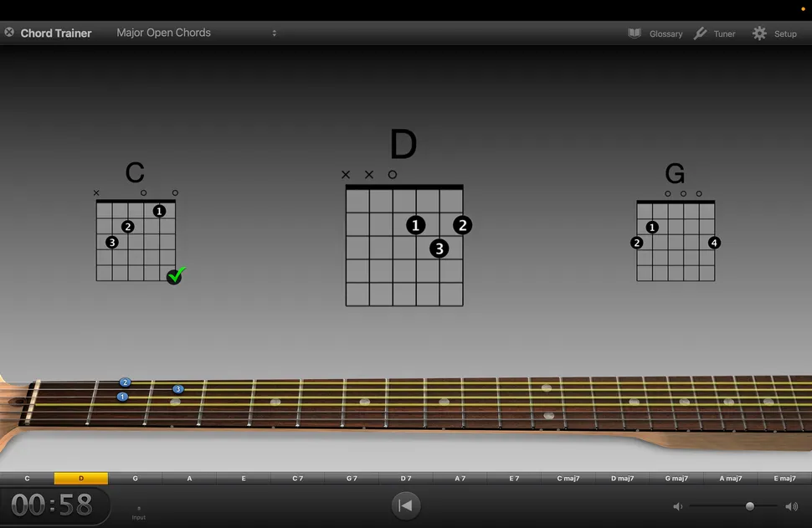This screenshot has width=812, height=528.
Task: Click the Input indicator icon
Action: coord(139,510)
